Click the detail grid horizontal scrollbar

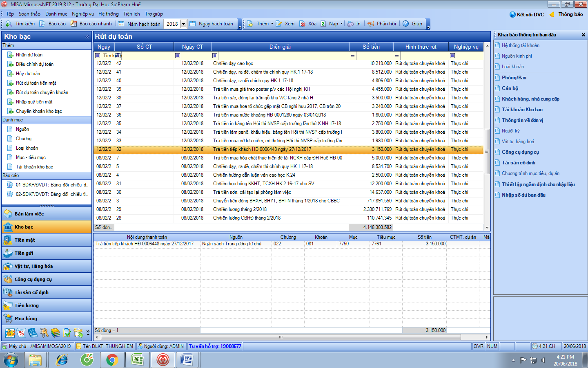(x=281, y=337)
